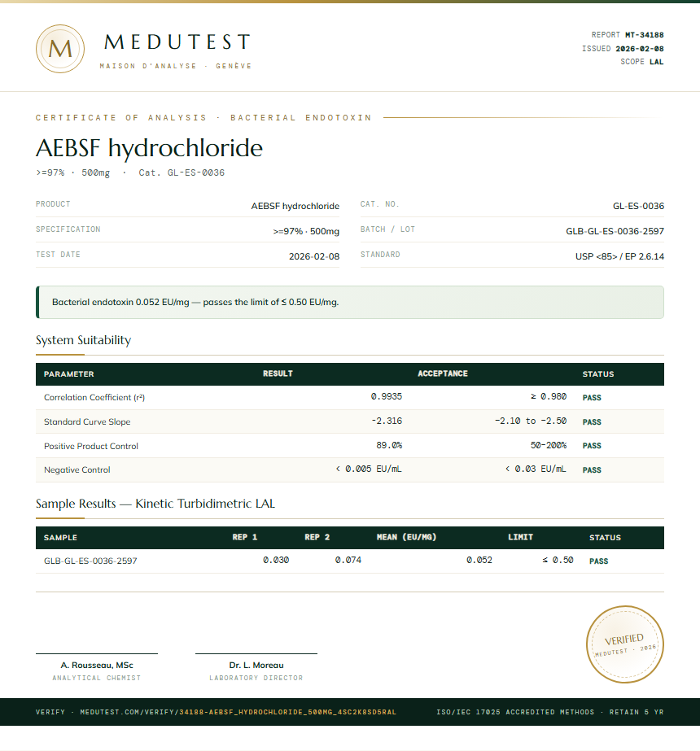Click the VERIFIED Medutest 2026 seal
Screen dimensions: 700x751
pyautogui.click(x=625, y=644)
